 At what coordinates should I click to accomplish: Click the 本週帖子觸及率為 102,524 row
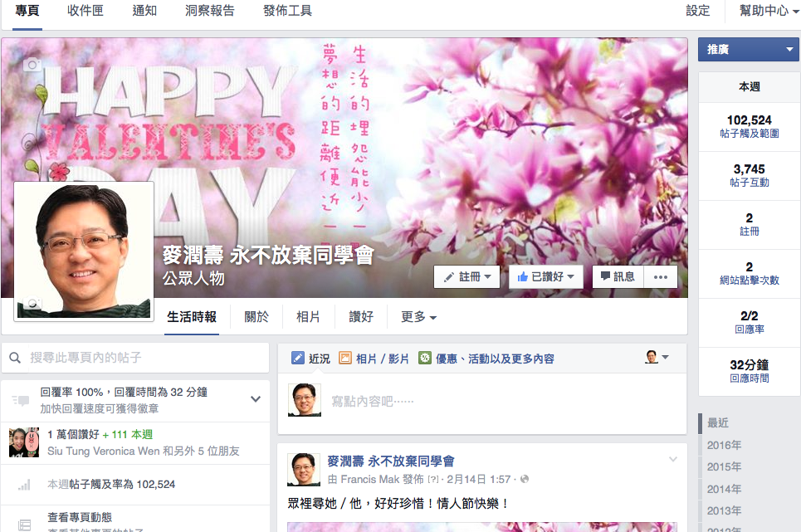[x=135, y=485]
